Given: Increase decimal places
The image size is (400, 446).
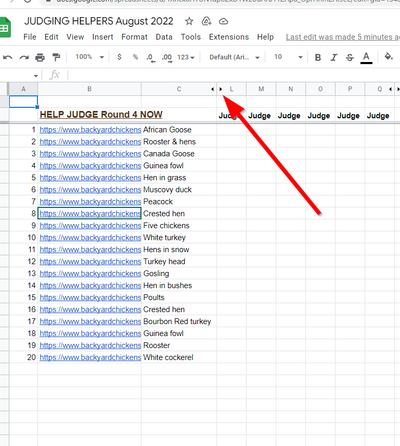Looking at the screenshot, I should point(167,58).
